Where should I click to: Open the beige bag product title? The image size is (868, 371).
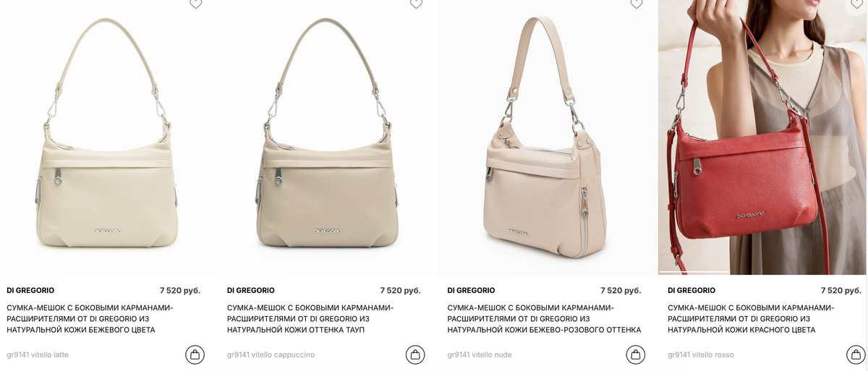[x=90, y=319]
